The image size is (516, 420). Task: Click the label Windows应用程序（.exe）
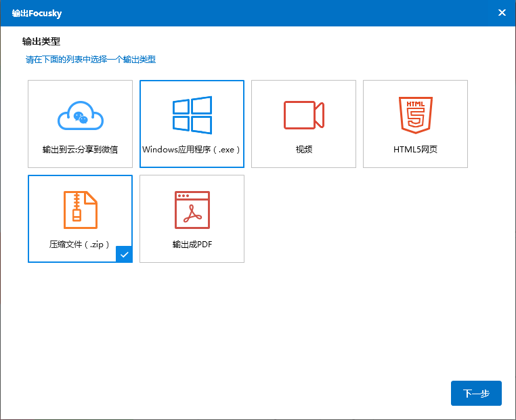click(x=192, y=150)
